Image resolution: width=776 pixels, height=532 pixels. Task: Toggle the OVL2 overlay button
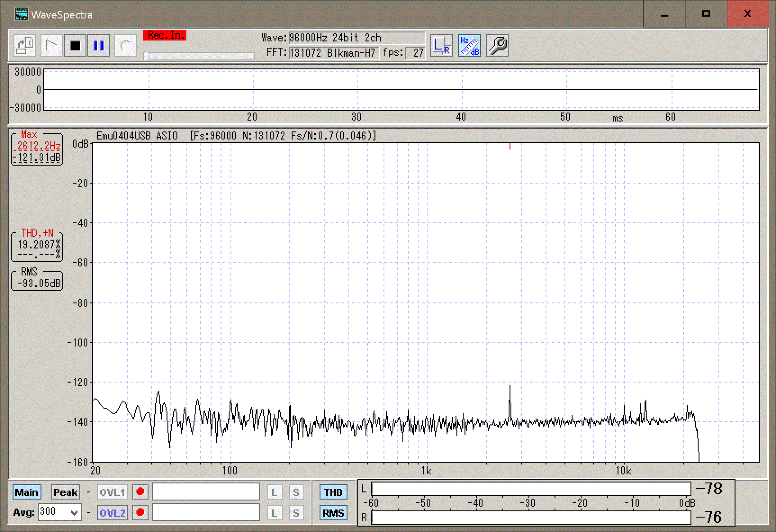[112, 513]
